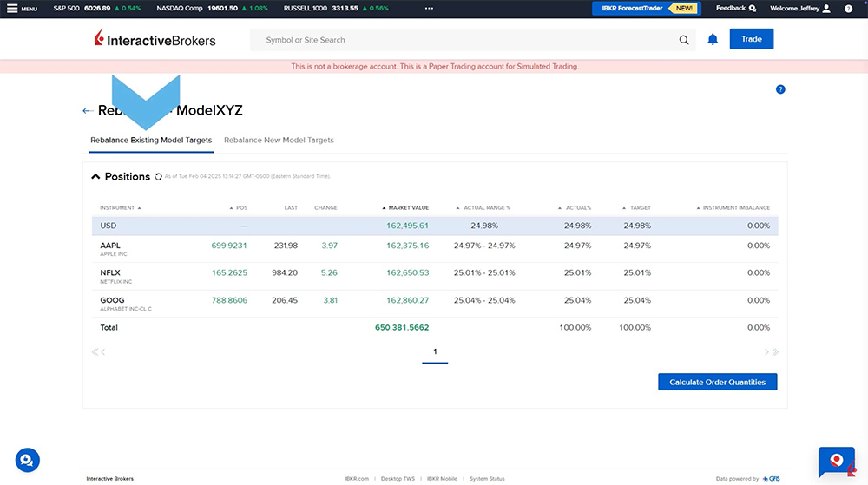
Task: Sort by MARKET VALUE column
Action: coord(405,208)
